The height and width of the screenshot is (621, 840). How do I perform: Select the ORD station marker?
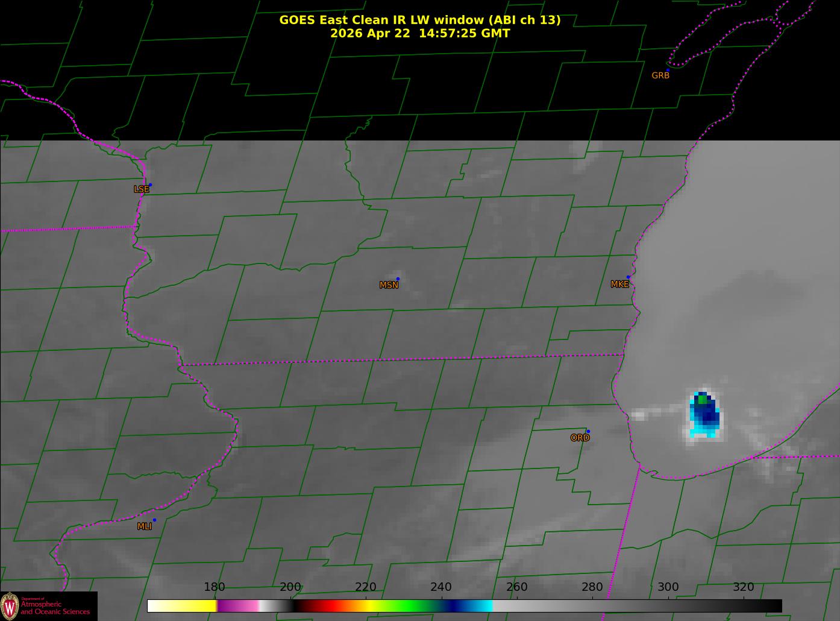coord(588,431)
